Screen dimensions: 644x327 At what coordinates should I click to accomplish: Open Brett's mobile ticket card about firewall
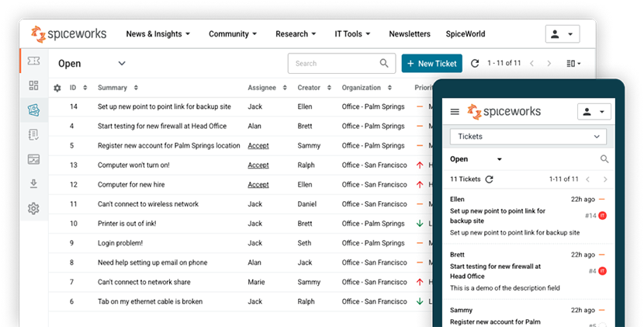tap(528, 272)
